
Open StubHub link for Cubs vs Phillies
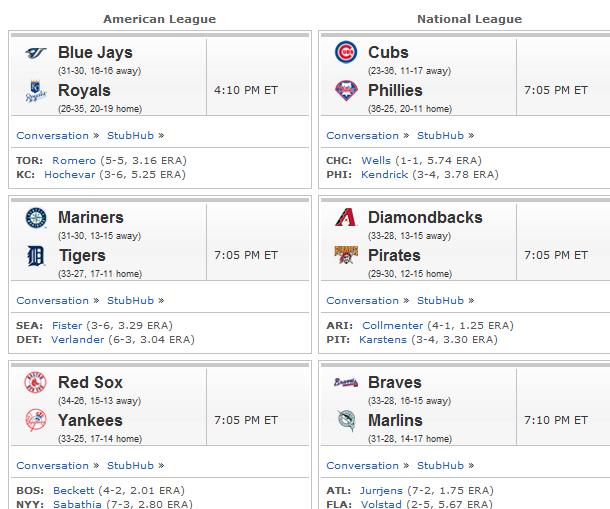pyautogui.click(x=440, y=135)
